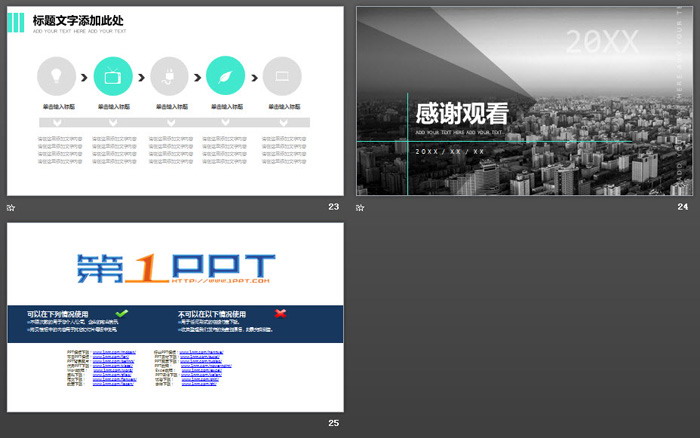Click the teal leaf icon circle
The width and height of the screenshot is (700, 438).
tap(225, 75)
